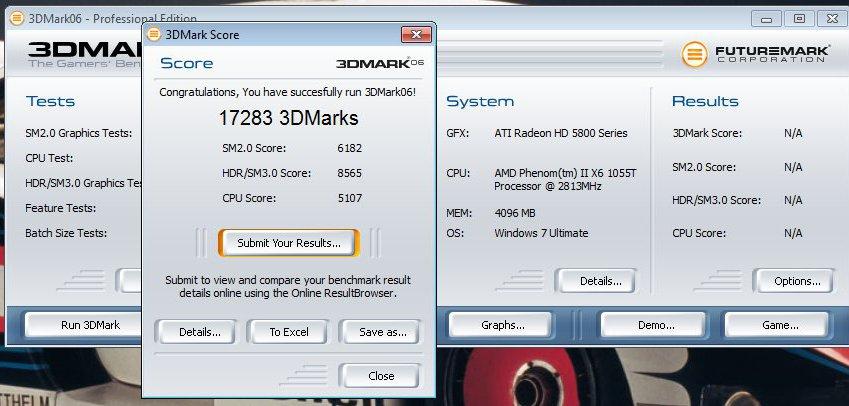Open the System Details... button
The image size is (849, 406).
[x=596, y=281]
